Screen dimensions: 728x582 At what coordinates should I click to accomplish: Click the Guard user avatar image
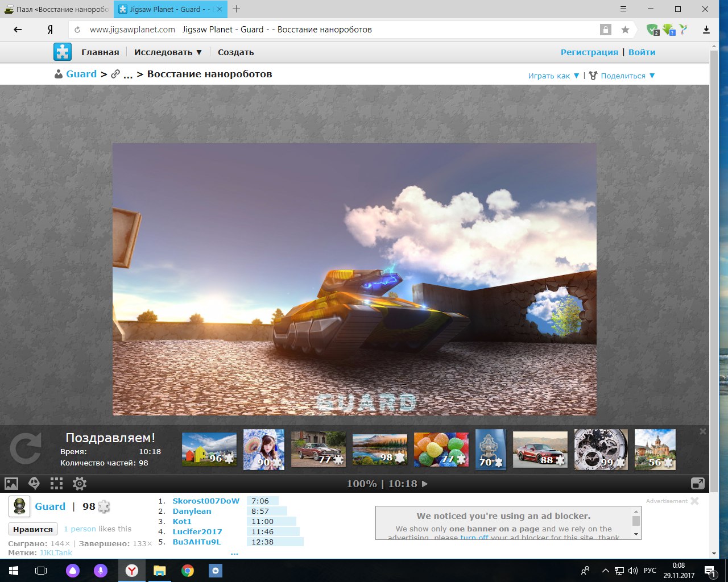[19, 506]
